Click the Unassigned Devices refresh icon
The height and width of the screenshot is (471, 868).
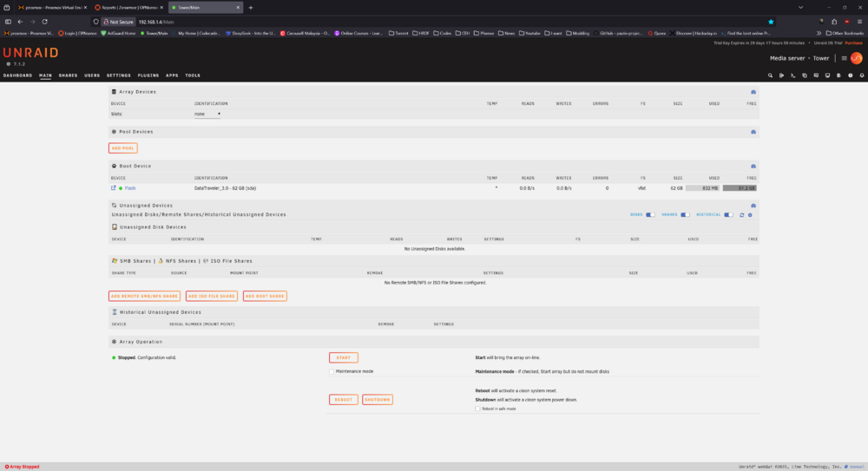(742, 215)
